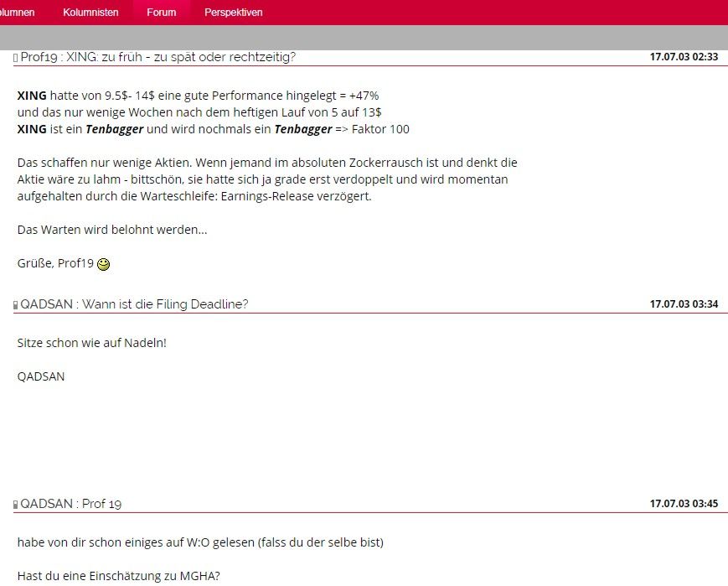
Task: Open the Perspektiven tab
Action: pos(233,13)
